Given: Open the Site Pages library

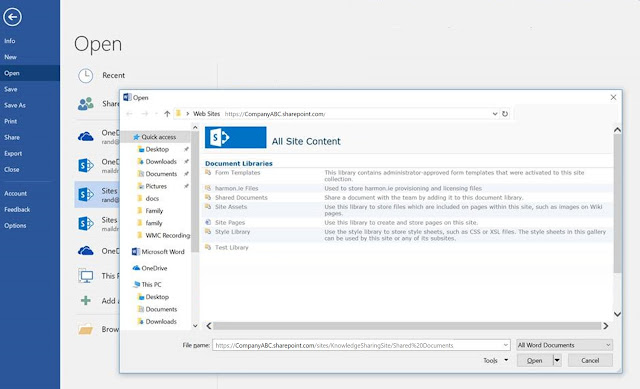Looking at the screenshot, I should (230, 222).
